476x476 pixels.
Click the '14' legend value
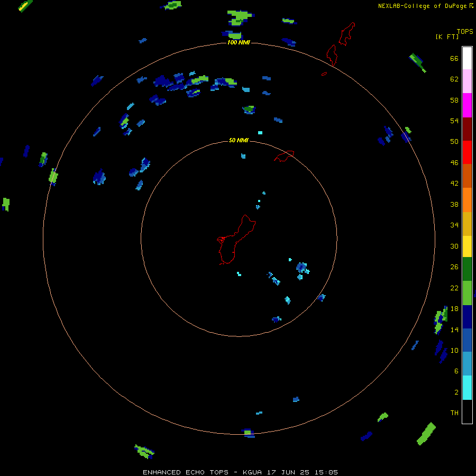[454, 329]
